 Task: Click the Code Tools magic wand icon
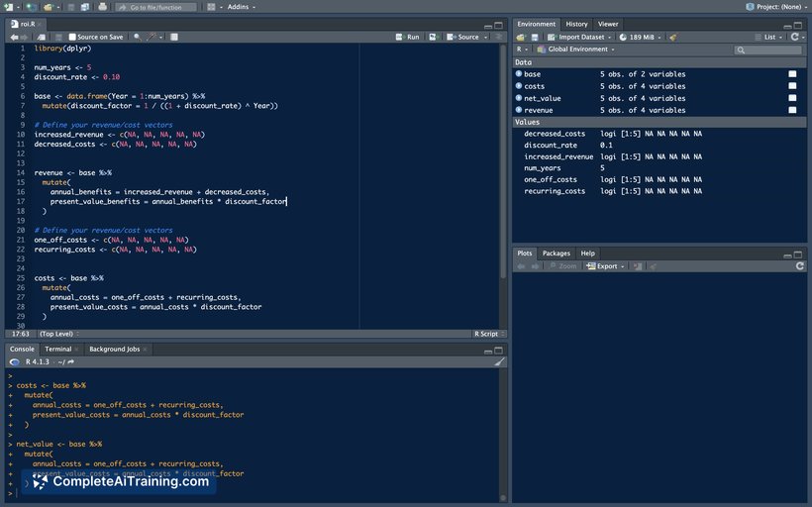pyautogui.click(x=152, y=37)
